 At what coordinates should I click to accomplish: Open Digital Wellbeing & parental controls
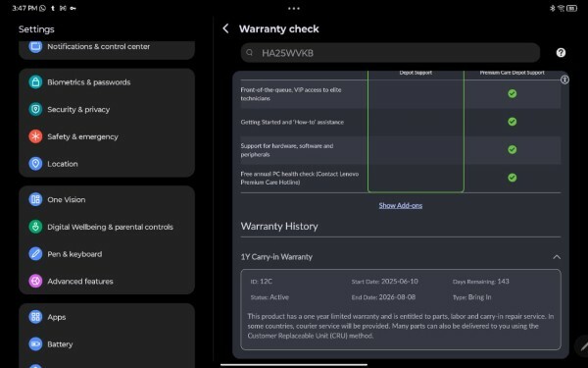point(107,227)
